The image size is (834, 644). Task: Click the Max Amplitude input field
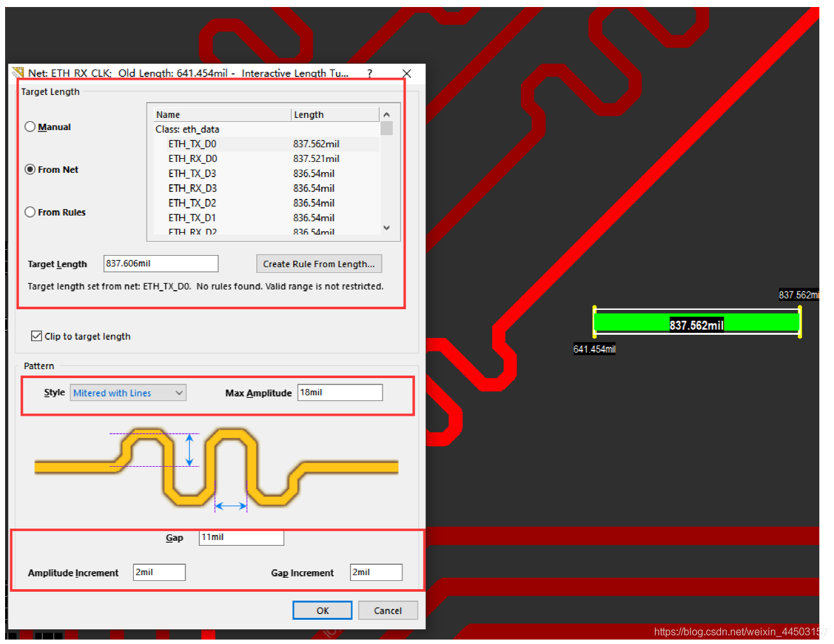[x=339, y=393]
